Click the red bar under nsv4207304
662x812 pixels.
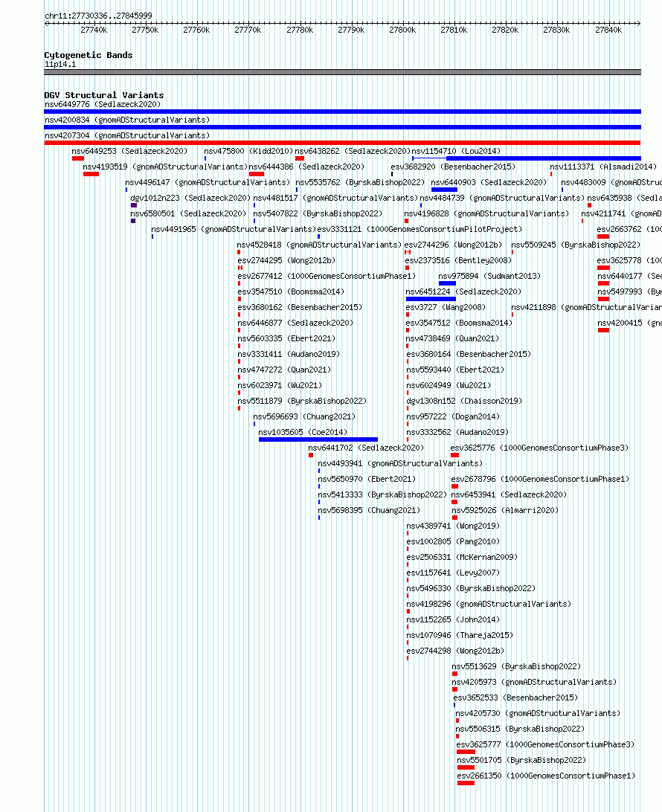click(342, 143)
